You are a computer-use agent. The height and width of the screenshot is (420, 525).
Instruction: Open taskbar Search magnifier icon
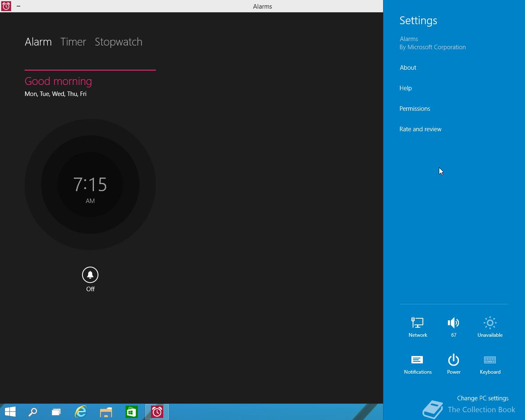pos(33,412)
